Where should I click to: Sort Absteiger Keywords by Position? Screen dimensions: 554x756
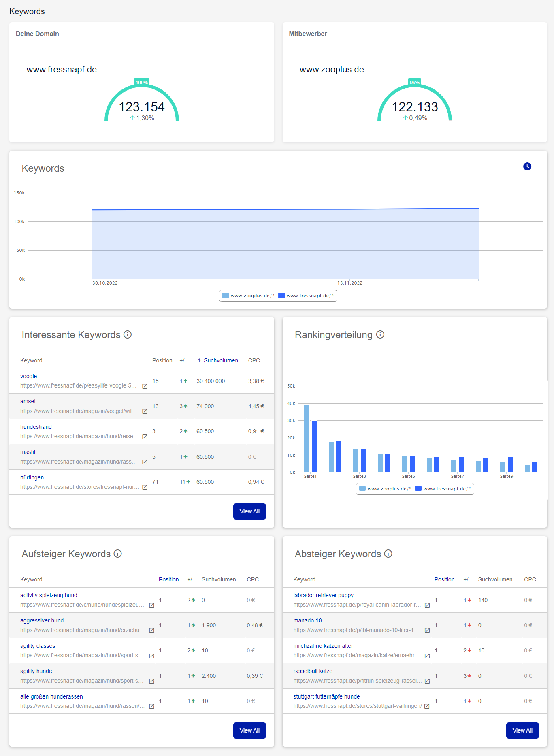[444, 579]
